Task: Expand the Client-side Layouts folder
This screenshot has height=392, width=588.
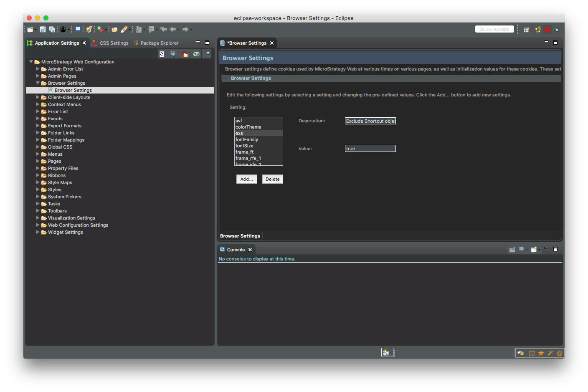Action: (x=38, y=97)
